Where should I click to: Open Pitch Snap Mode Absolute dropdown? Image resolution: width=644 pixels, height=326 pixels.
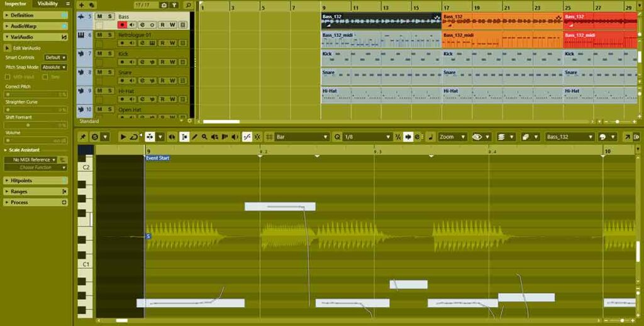tap(54, 67)
